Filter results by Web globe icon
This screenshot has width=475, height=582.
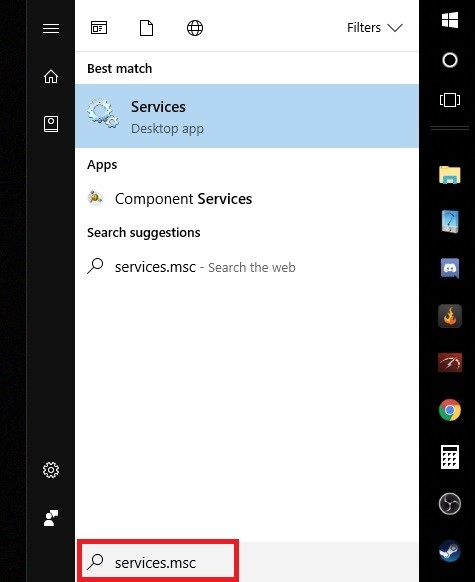(x=195, y=28)
